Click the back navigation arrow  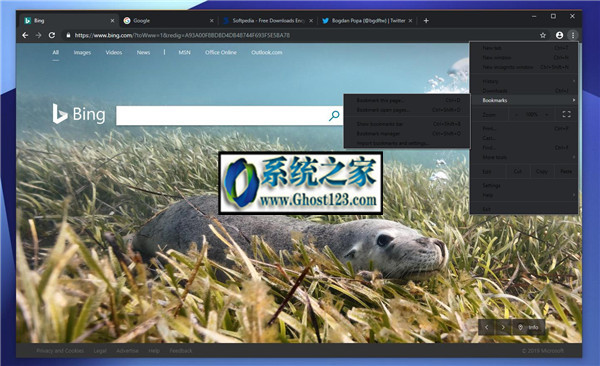click(x=25, y=35)
